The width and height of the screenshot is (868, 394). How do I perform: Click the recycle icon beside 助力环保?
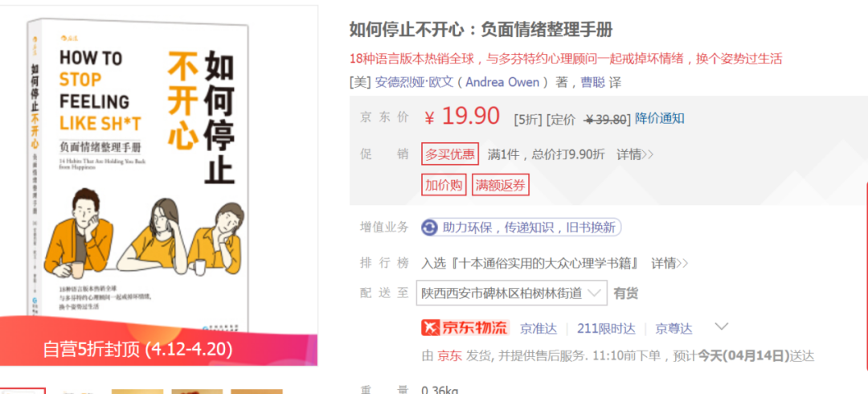pyautogui.click(x=429, y=228)
